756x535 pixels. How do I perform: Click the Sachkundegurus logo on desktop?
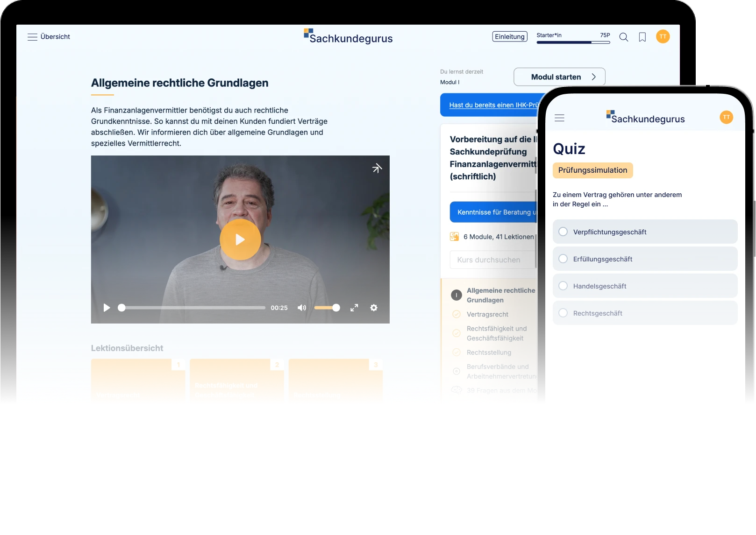click(348, 36)
